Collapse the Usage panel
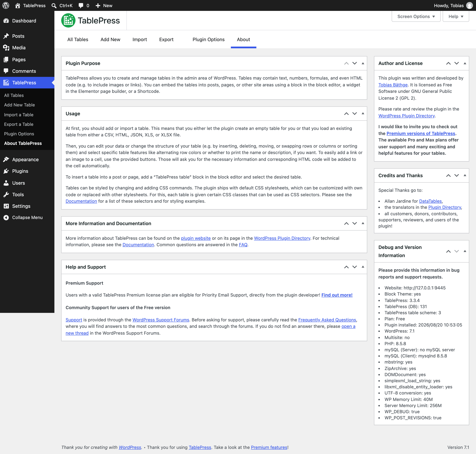This screenshot has height=454, width=476. tap(363, 114)
